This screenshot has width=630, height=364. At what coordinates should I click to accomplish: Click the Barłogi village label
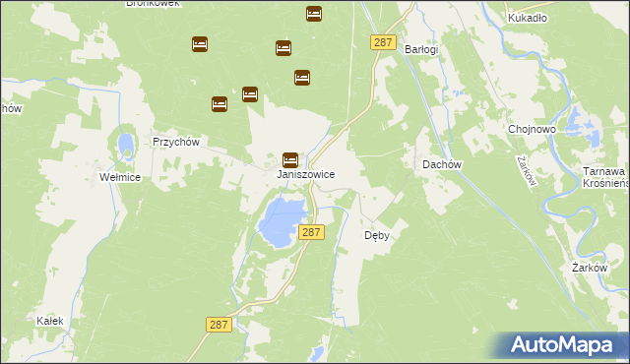[421, 49]
